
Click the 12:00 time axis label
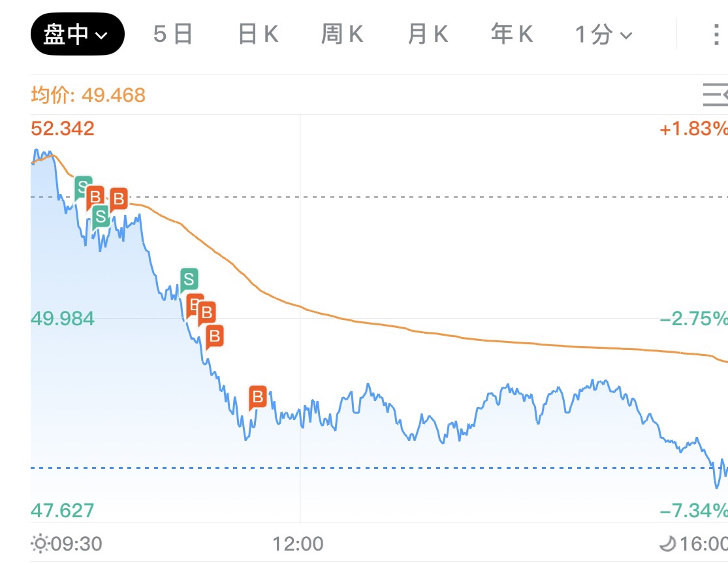tap(300, 543)
